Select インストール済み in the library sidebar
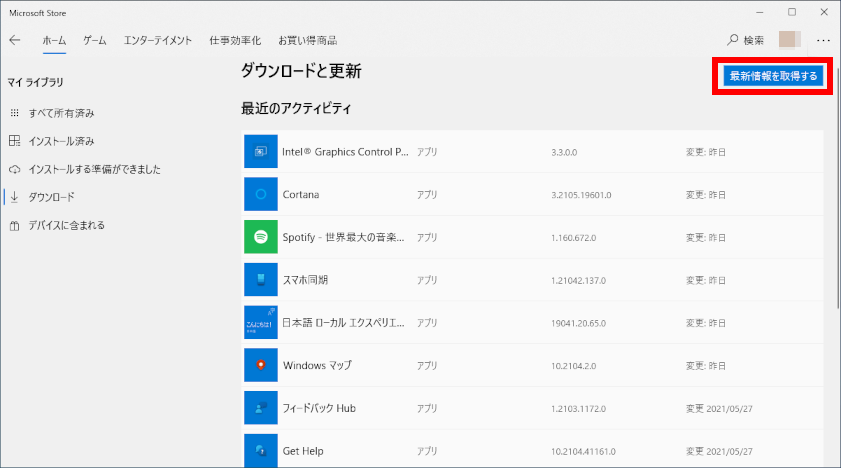This screenshot has width=841, height=468. click(61, 141)
